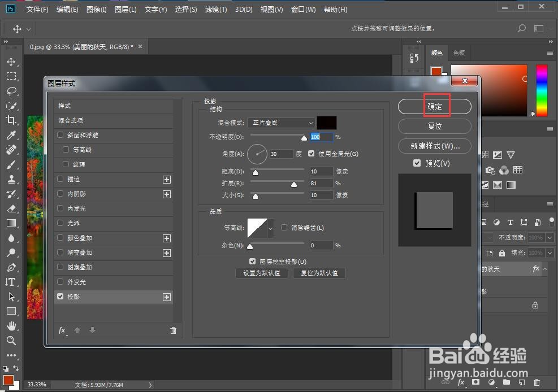Expand the 描边 style options
Viewport: 558px width, 392px height.
pyautogui.click(x=167, y=179)
